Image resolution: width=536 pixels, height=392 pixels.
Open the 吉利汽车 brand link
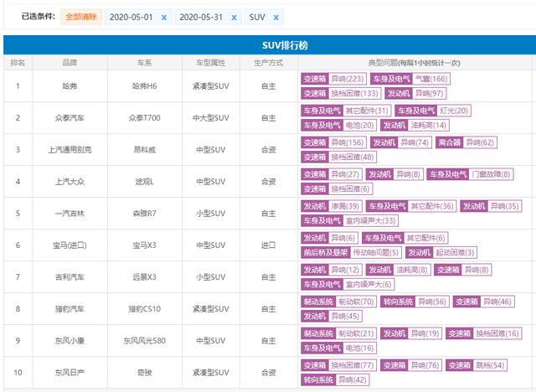coord(70,276)
